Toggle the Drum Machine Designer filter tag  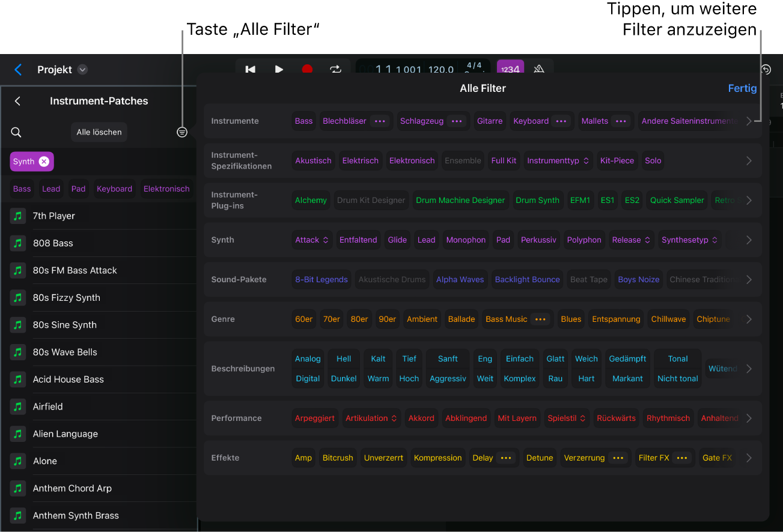460,201
